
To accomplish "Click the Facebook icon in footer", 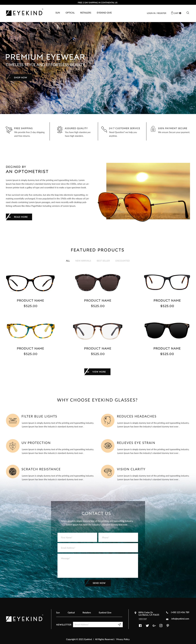I will point(140,625).
